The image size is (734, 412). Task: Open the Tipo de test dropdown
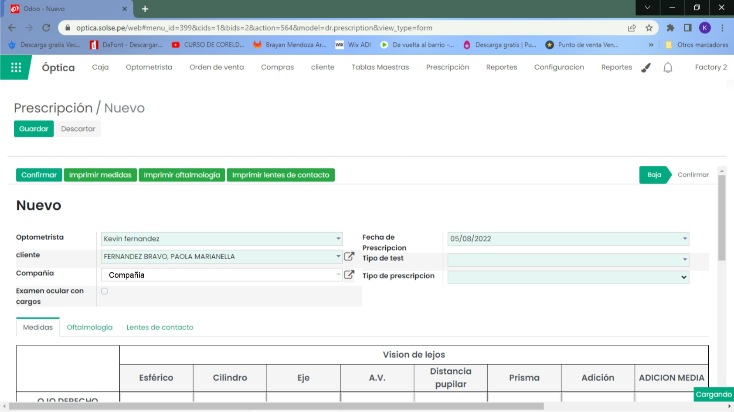pos(684,258)
